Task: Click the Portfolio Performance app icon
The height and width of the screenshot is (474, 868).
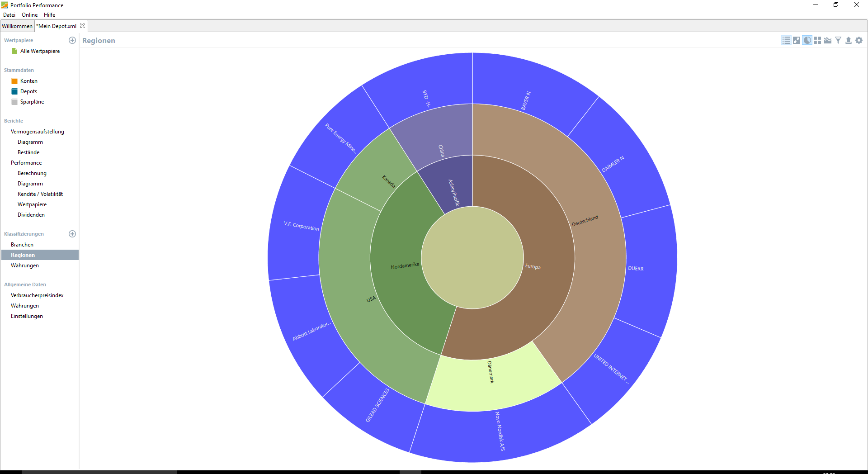Action: tap(5, 5)
